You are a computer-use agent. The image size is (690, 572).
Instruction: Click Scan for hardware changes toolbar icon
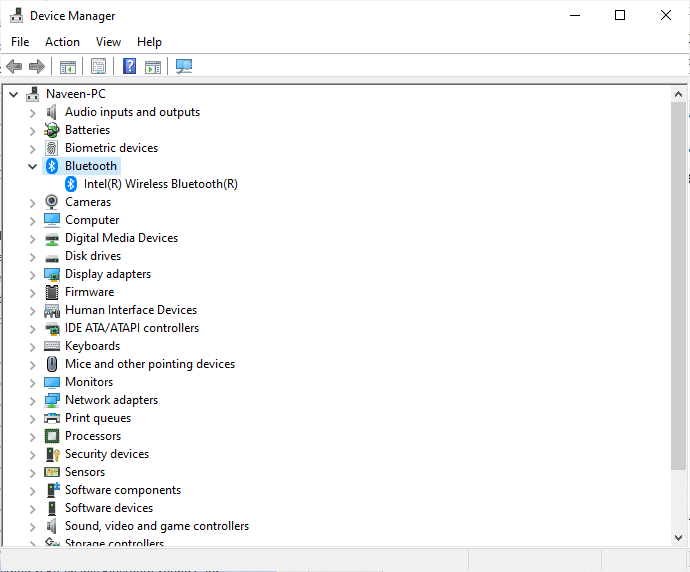pyautogui.click(x=184, y=66)
